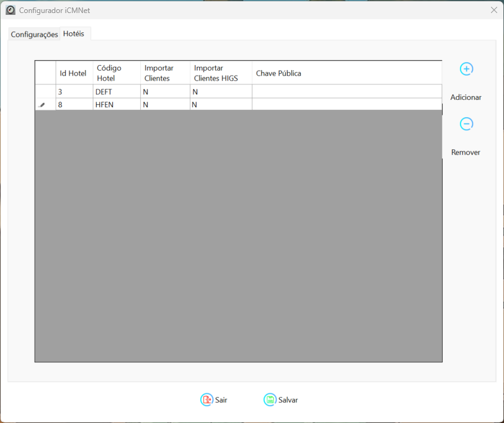The image size is (504, 423).
Task: Click the Salvar button text
Action: [x=288, y=400]
